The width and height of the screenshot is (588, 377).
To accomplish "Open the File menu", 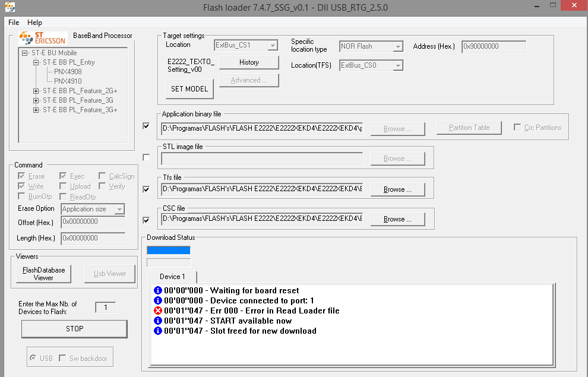I will (x=14, y=23).
